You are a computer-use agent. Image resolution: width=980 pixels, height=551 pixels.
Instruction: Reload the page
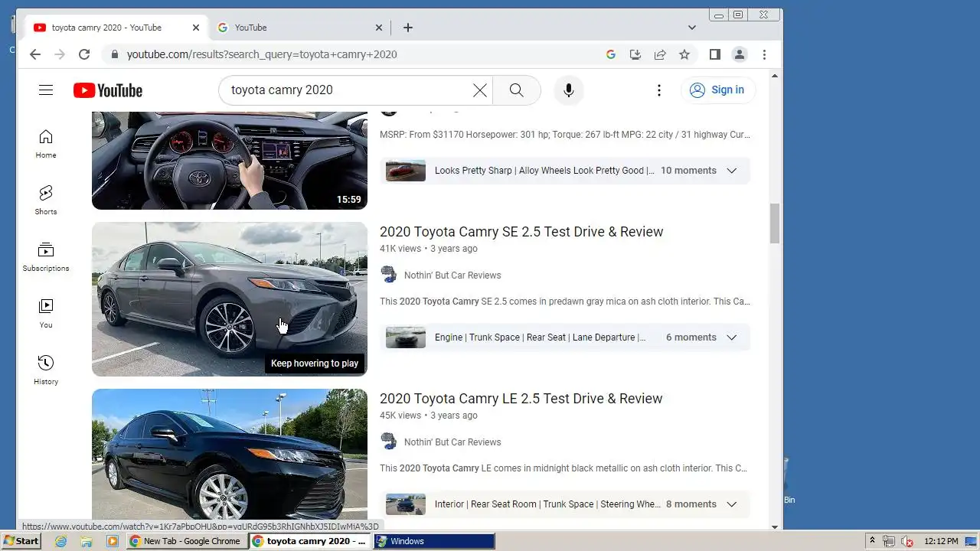(x=84, y=54)
